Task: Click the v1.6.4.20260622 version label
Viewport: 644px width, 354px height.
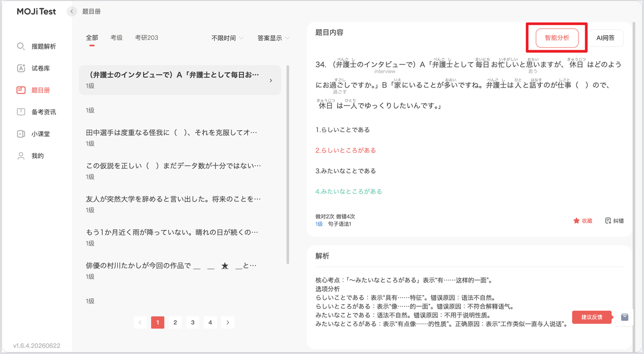Action: (x=36, y=345)
